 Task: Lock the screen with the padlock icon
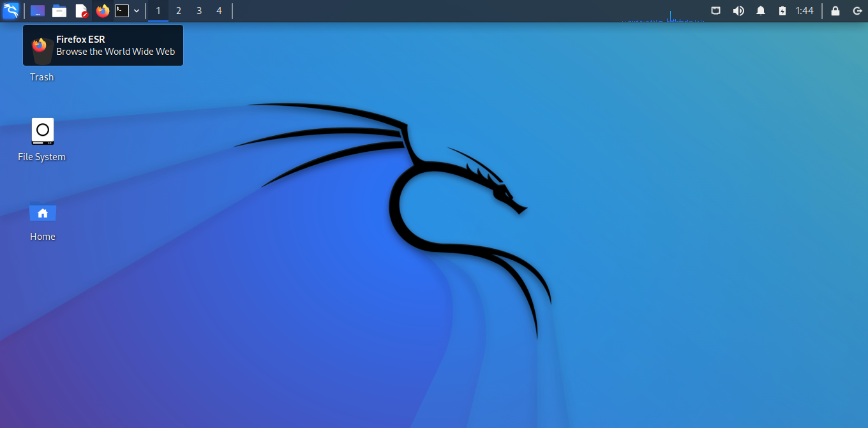pos(835,10)
